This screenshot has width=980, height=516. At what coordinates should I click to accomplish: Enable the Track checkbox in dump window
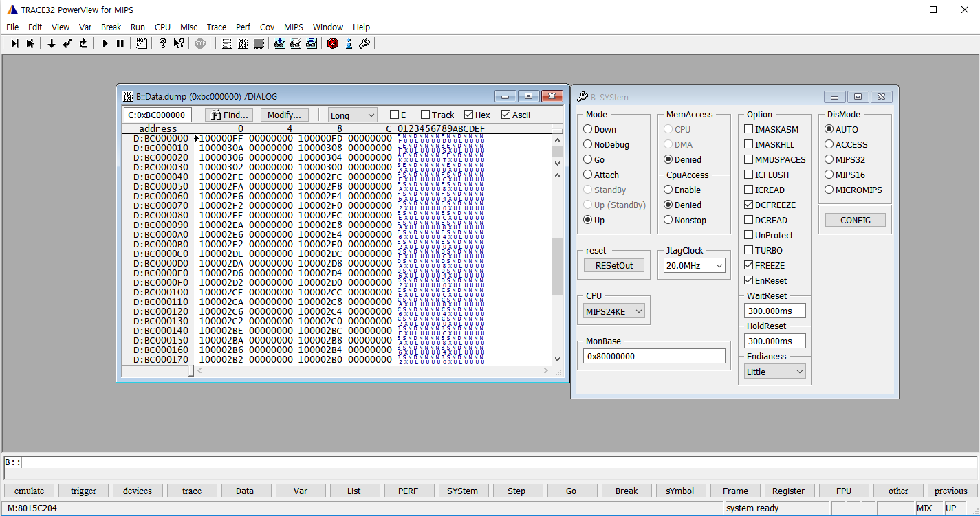click(x=426, y=115)
